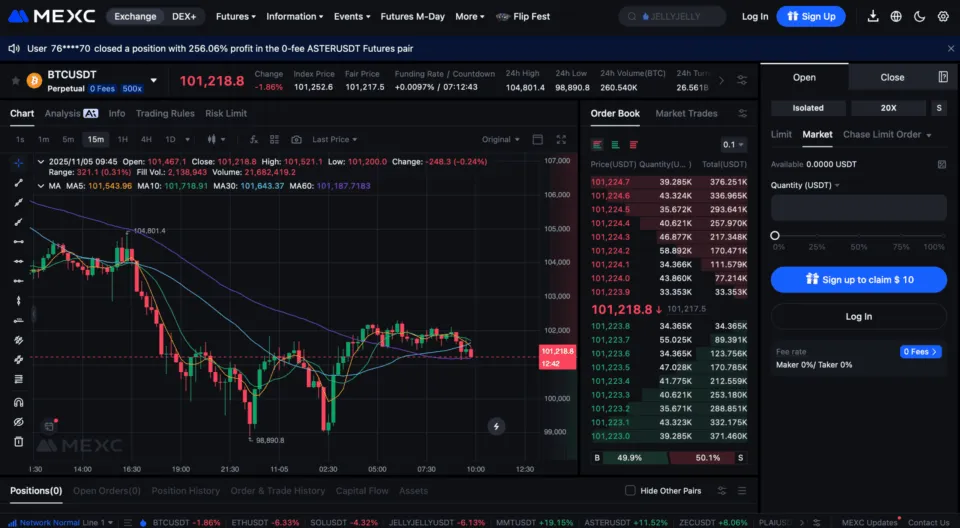The height and width of the screenshot is (528, 960).
Task: Expand the BTCUSDT pair selector arrow
Action: pos(154,80)
